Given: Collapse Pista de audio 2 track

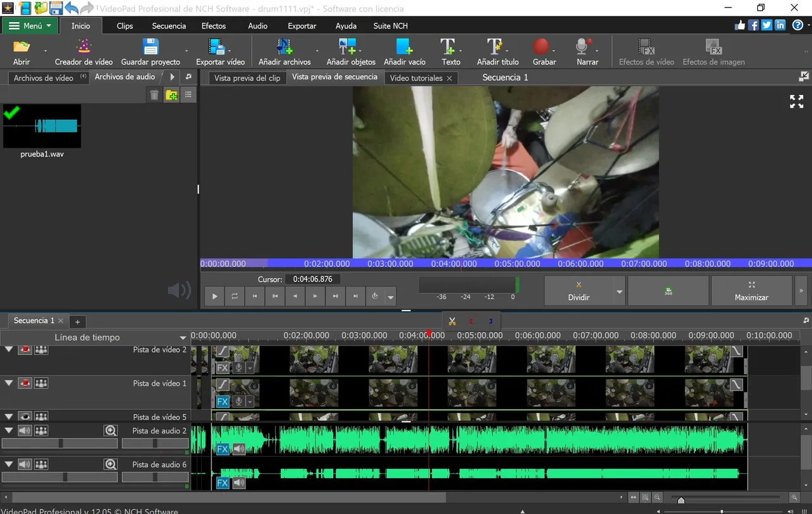Looking at the screenshot, I should (9, 430).
